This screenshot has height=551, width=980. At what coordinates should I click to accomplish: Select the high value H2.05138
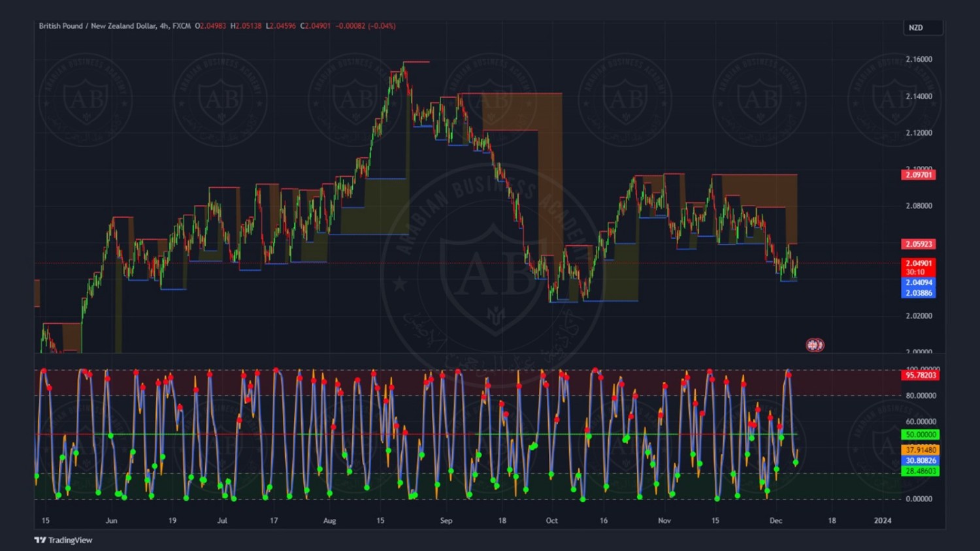point(246,26)
